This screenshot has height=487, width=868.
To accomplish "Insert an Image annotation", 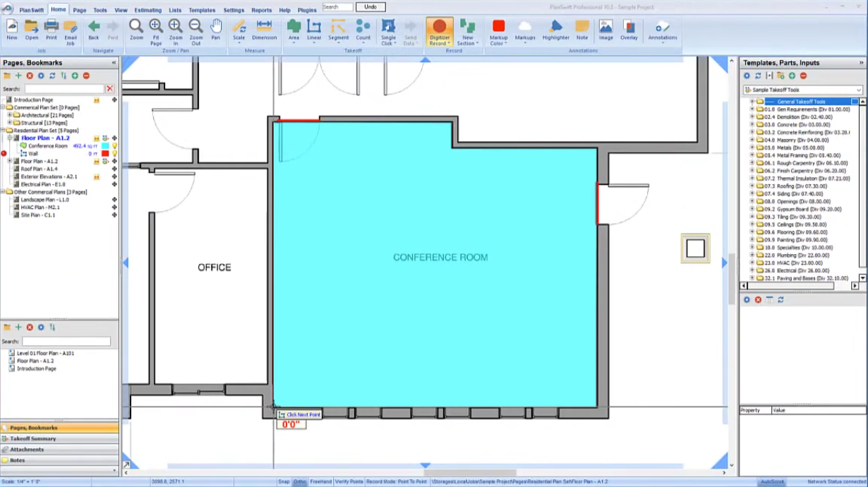I will pos(606,30).
